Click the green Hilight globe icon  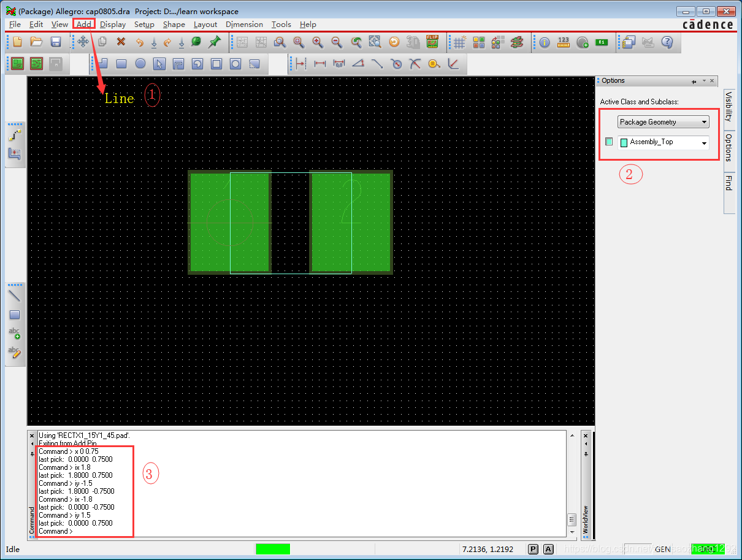click(196, 42)
